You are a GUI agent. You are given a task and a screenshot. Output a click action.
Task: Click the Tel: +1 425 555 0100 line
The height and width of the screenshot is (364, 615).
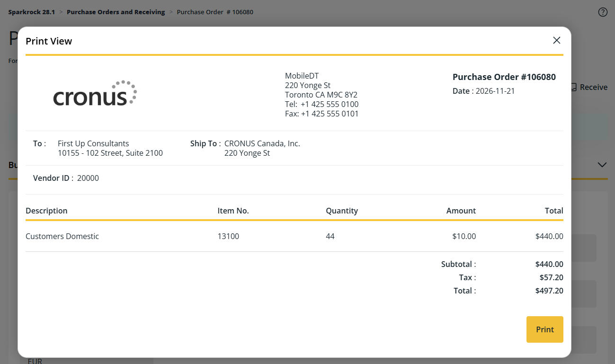(322, 104)
